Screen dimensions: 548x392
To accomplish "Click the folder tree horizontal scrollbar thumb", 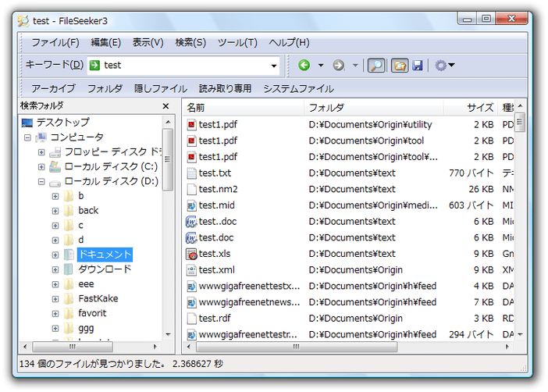I will [73, 347].
